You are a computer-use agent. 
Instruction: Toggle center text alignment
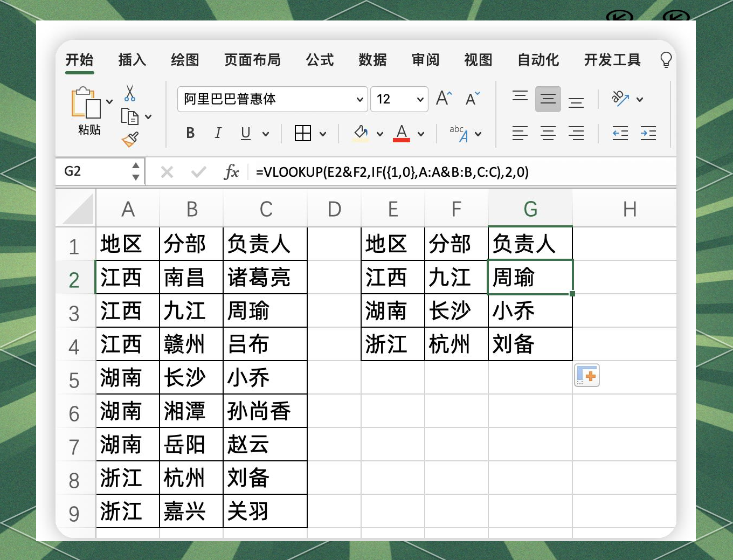pos(548,133)
